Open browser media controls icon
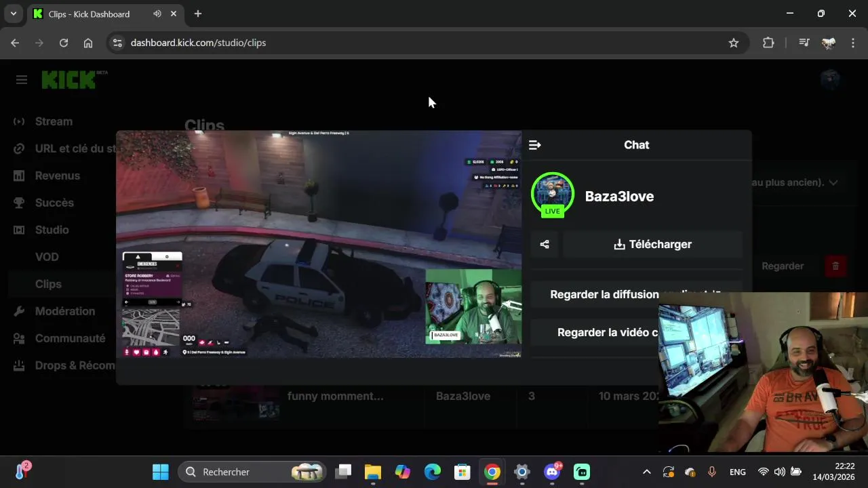This screenshot has width=868, height=488. pos(804,43)
